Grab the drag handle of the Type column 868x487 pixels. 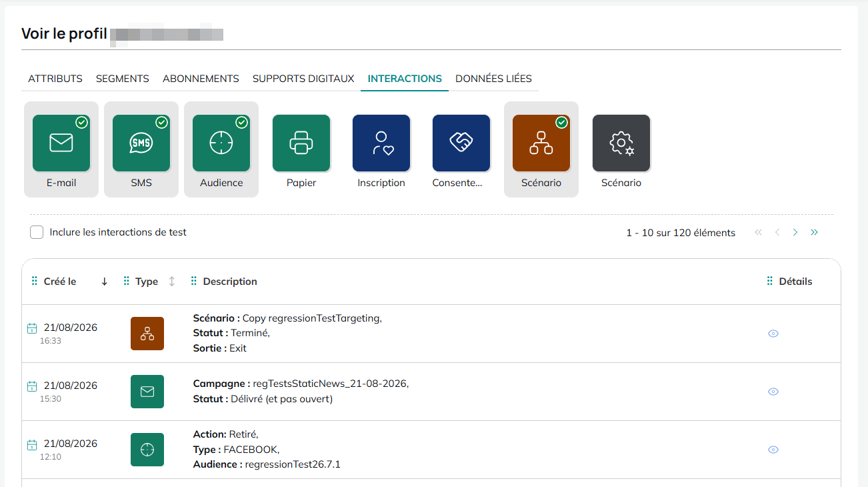[x=127, y=282]
